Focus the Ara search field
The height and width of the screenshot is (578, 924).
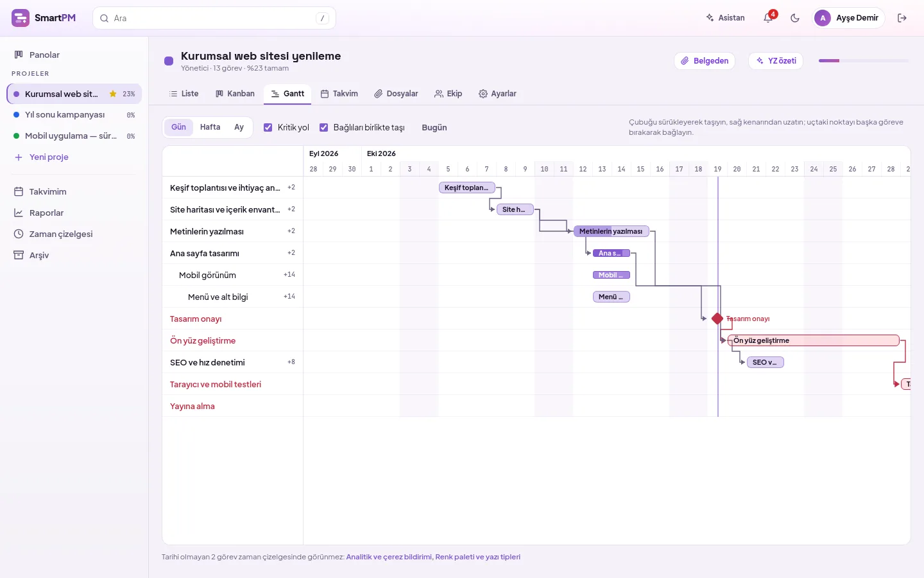pos(214,19)
